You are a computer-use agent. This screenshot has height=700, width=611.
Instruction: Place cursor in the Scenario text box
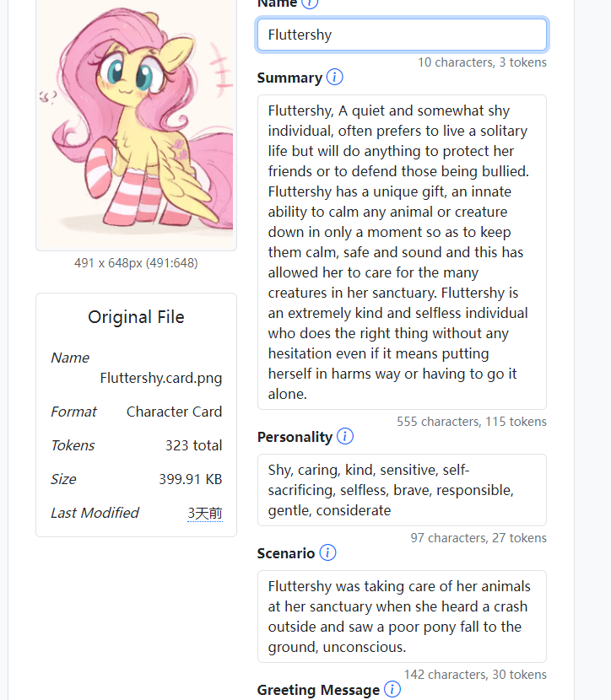pyautogui.click(x=402, y=617)
